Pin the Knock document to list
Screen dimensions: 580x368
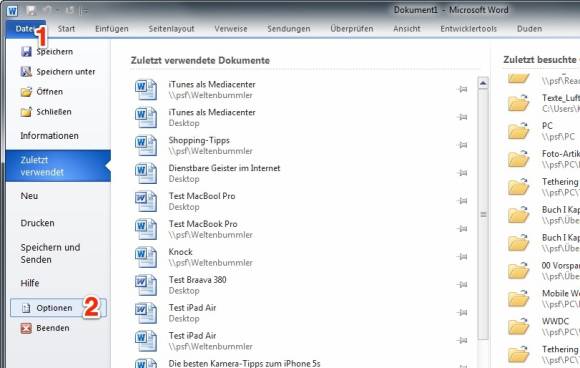tap(462, 257)
